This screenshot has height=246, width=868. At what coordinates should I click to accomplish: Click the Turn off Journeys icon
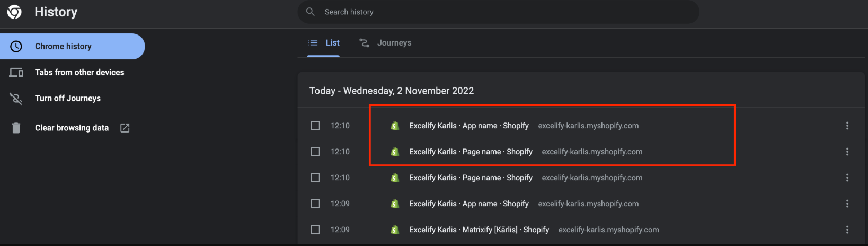(16, 99)
